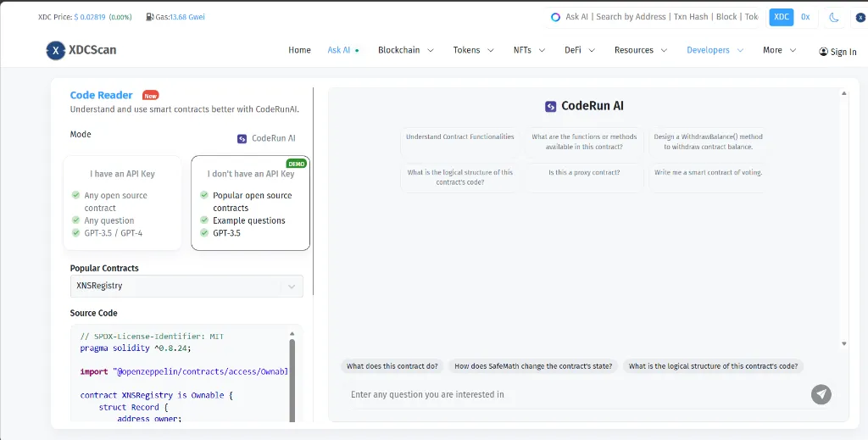868x440 pixels.
Task: Click the send message arrow button
Action: click(x=821, y=394)
